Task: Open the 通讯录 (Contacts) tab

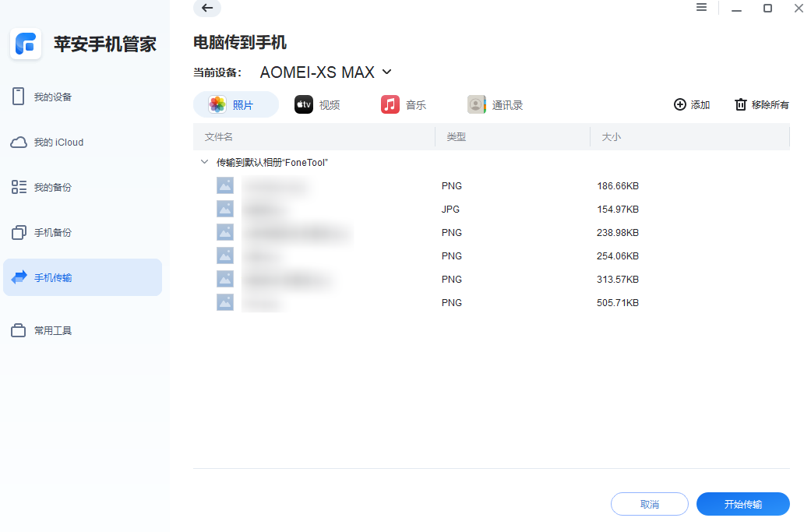Action: [x=494, y=104]
